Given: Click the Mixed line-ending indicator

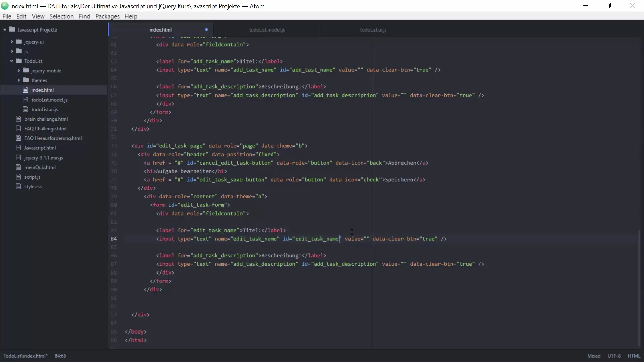Looking at the screenshot, I should (594, 356).
